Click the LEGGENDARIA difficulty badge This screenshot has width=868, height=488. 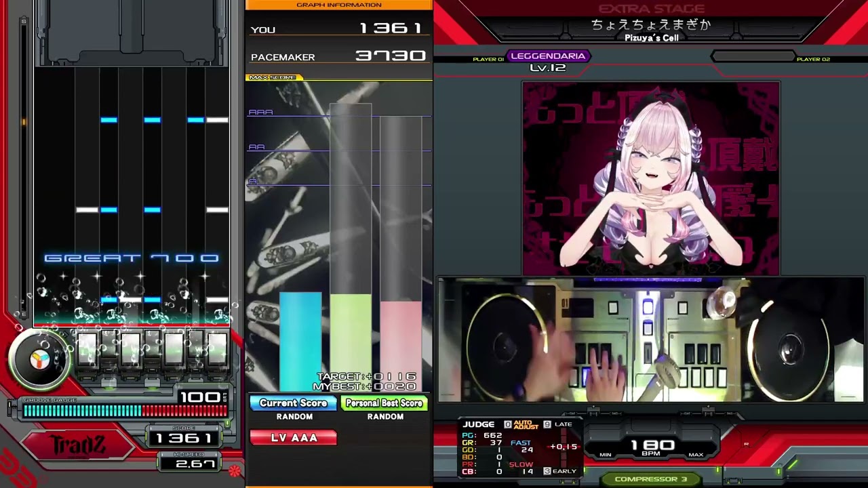pyautogui.click(x=548, y=56)
